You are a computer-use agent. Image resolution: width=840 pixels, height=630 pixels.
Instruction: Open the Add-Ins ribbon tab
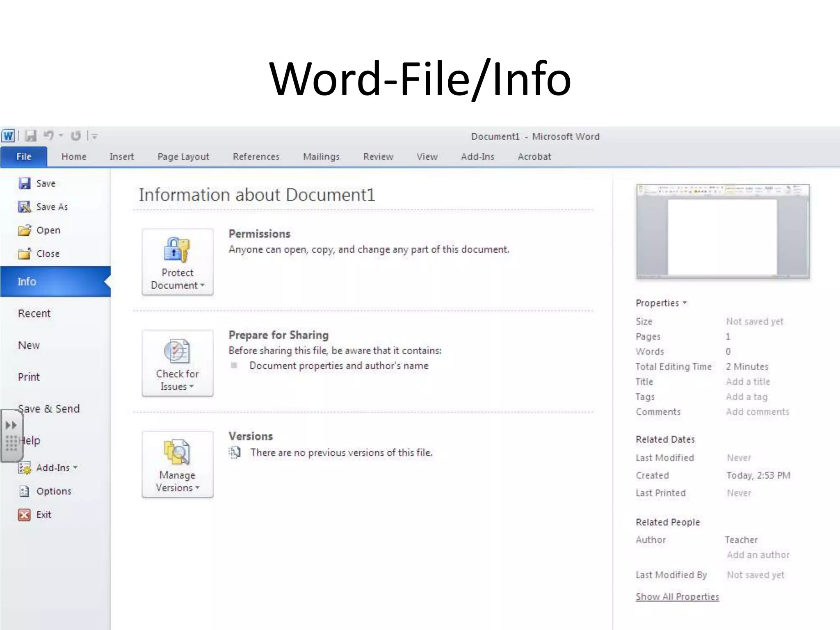[x=477, y=157]
